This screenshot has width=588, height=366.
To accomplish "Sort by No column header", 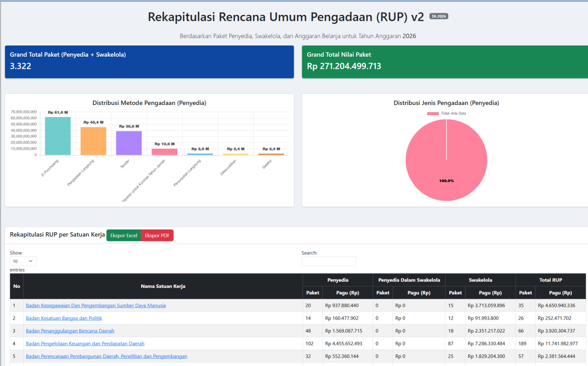I will (17, 286).
